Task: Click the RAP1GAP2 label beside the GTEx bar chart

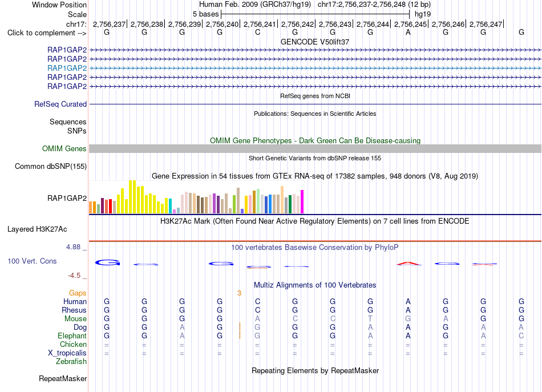Action: point(67,198)
